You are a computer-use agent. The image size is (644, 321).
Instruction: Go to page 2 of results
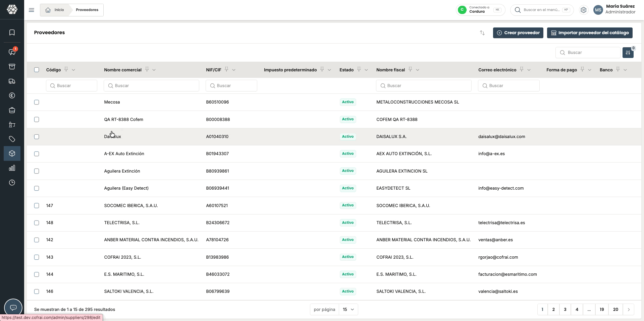coord(553,310)
